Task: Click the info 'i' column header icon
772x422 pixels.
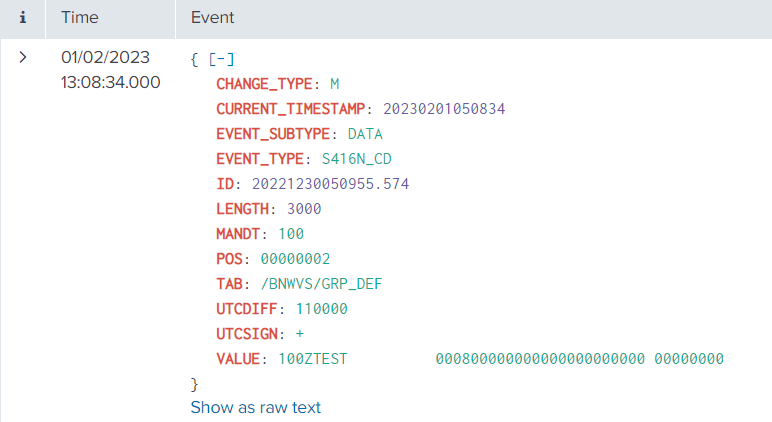Action: pos(22,18)
